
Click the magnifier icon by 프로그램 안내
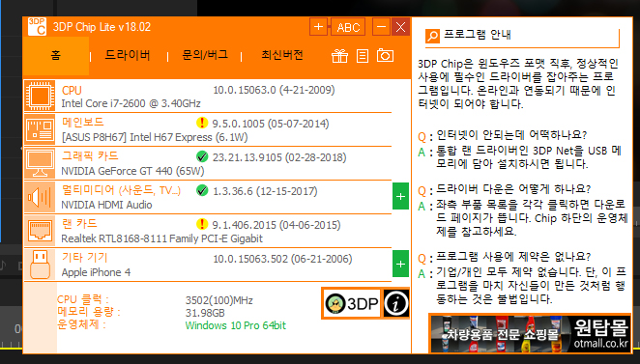(432, 36)
